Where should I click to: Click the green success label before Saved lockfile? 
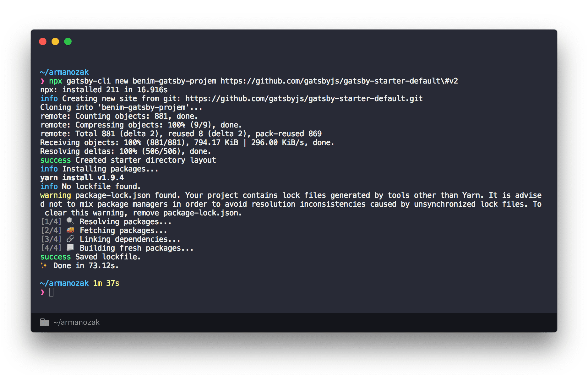56,257
